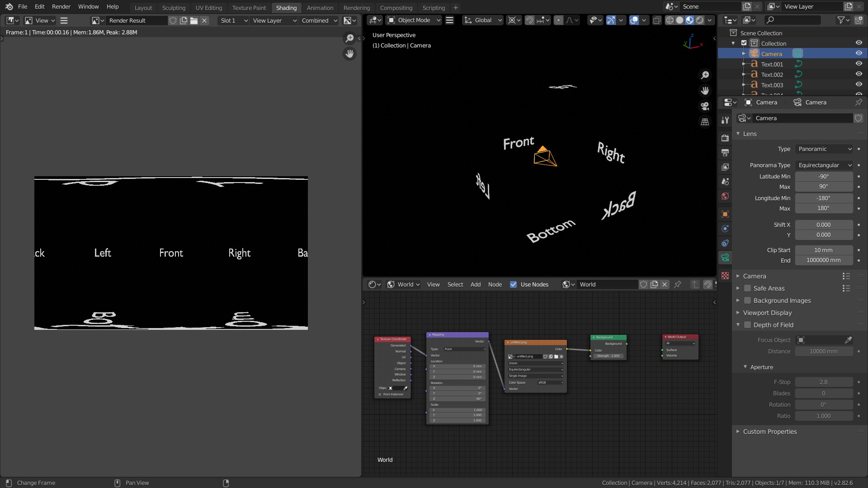Open the World properties tab
The width and height of the screenshot is (868, 488).
[725, 196]
